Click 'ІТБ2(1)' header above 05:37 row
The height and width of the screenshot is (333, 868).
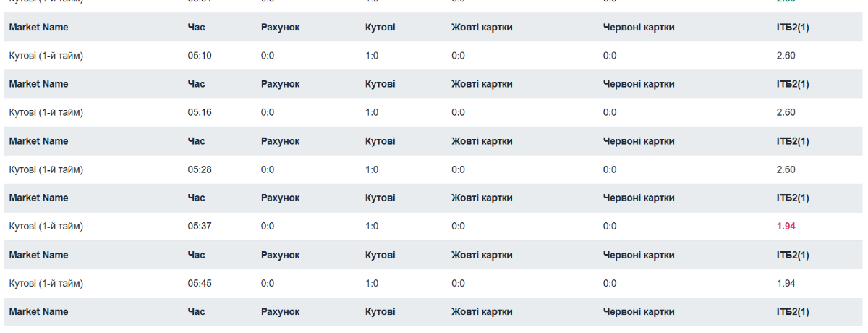792,198
